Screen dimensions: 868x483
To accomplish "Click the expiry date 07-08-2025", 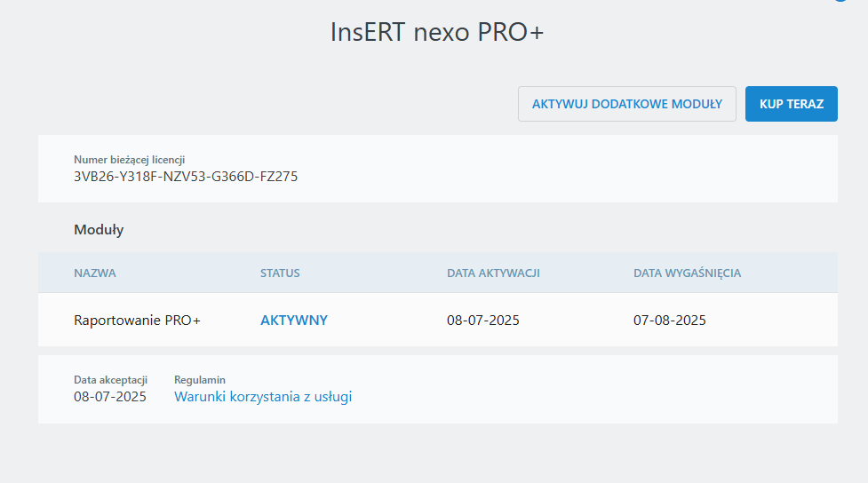I will click(670, 321).
